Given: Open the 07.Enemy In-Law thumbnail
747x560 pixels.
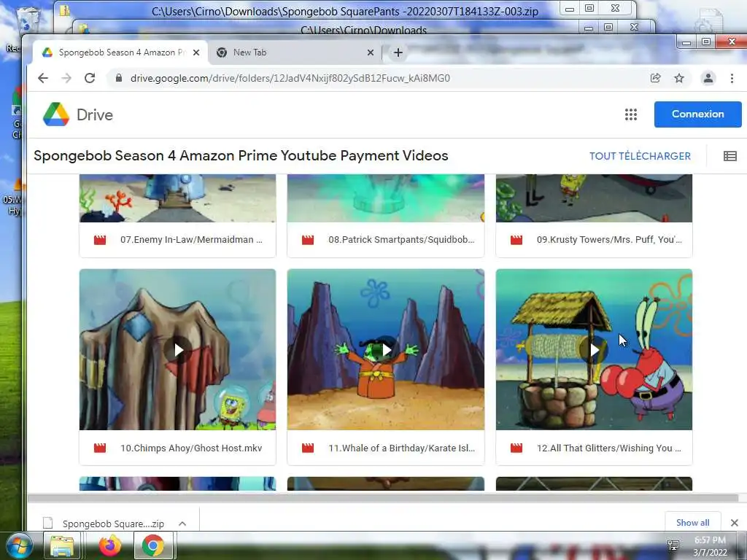Looking at the screenshot, I should pos(177,198).
